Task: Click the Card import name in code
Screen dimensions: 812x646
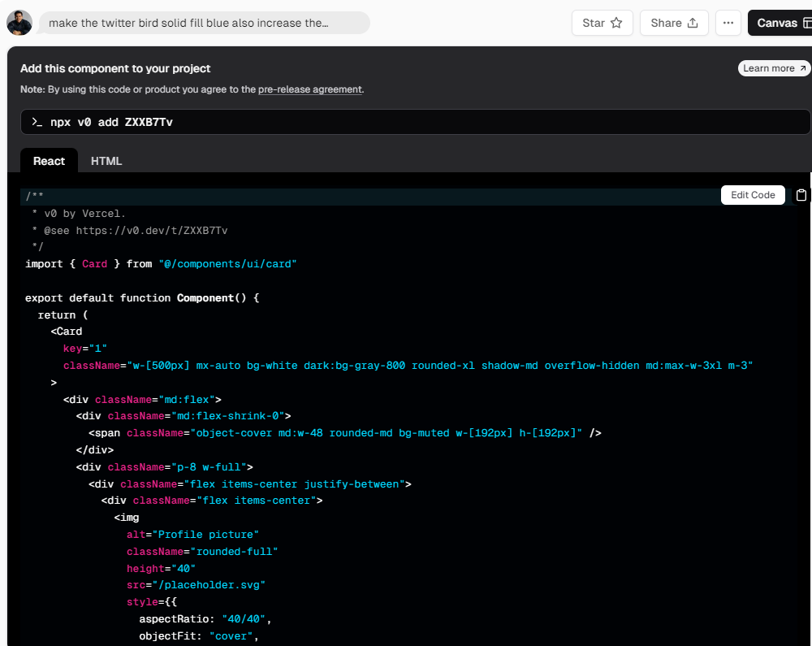Action: (94, 264)
